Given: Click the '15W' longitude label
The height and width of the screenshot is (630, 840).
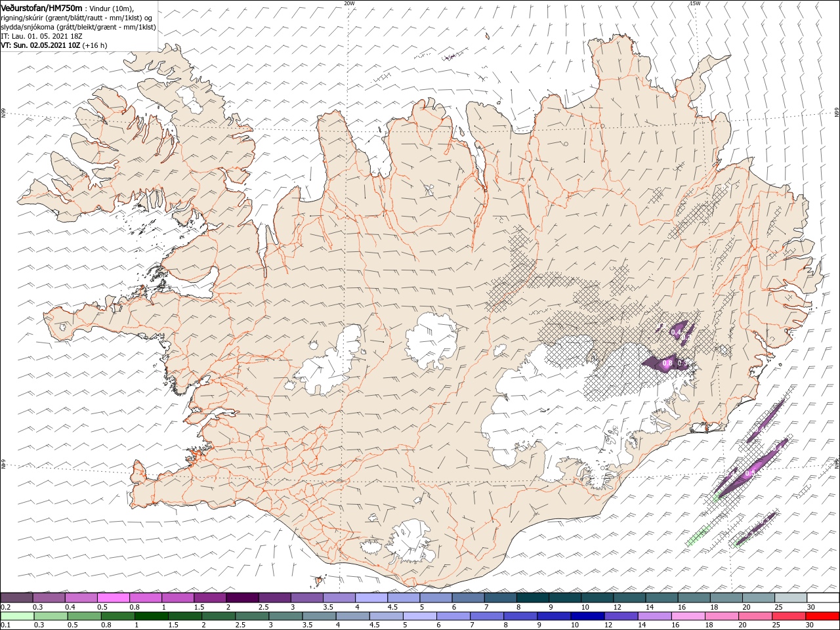Looking at the screenshot, I should coord(695,3).
